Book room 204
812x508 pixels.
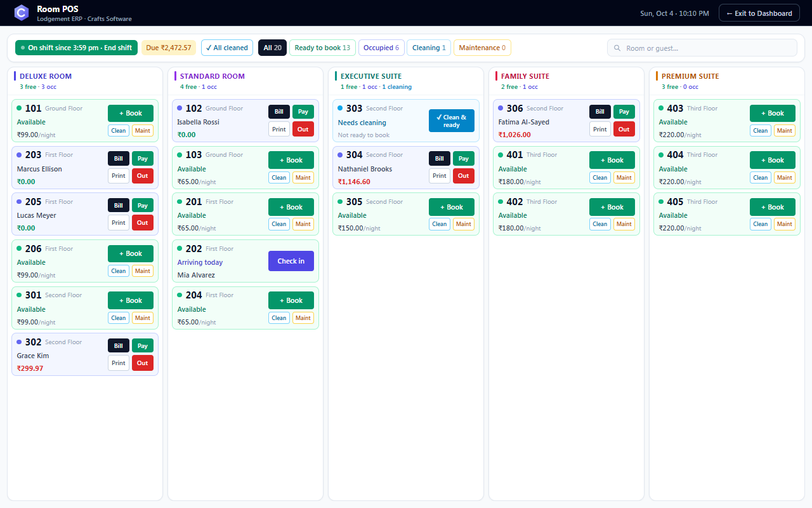coord(291,300)
